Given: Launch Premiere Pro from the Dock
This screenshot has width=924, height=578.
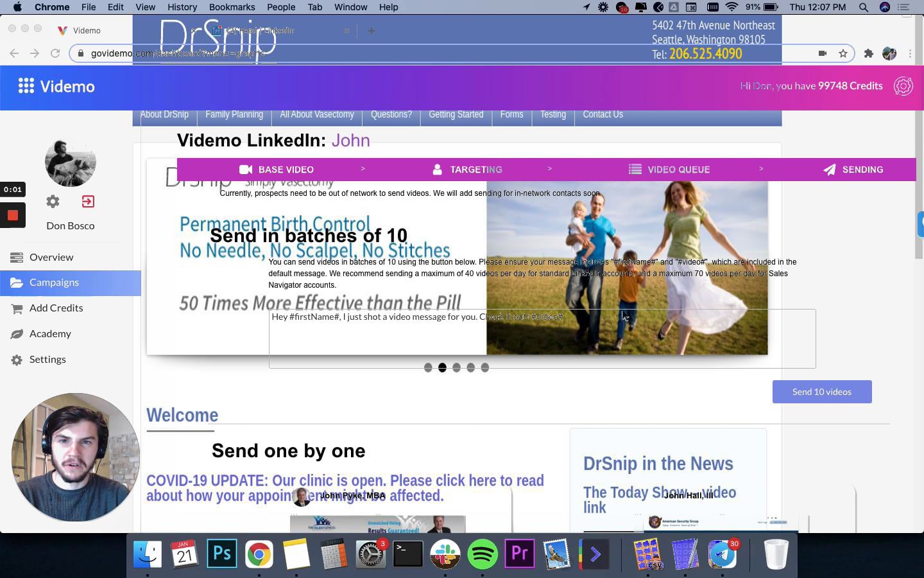Looking at the screenshot, I should [x=520, y=554].
